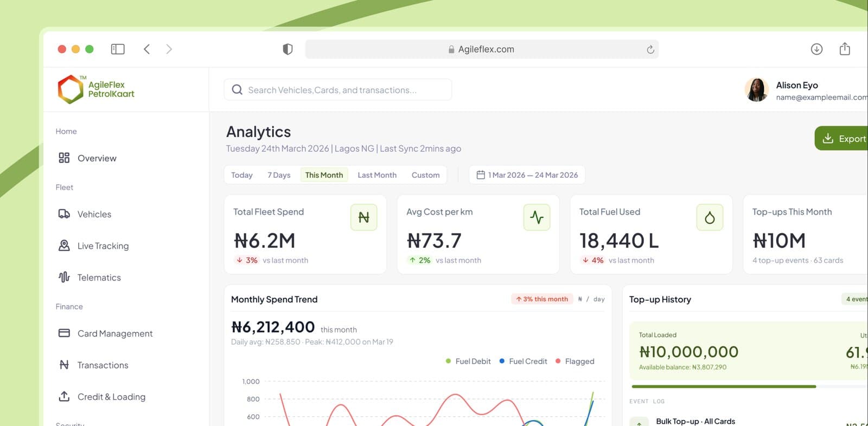Click the Agileflex.com address bar

click(x=482, y=49)
